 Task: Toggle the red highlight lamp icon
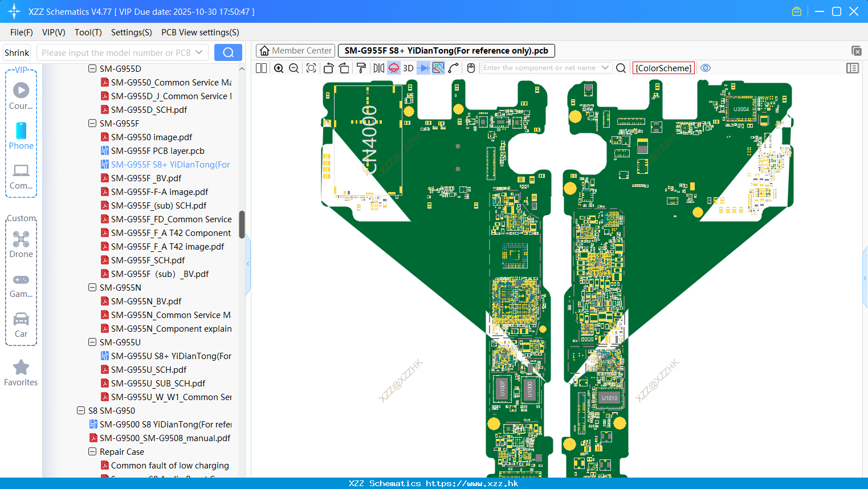[x=394, y=68]
